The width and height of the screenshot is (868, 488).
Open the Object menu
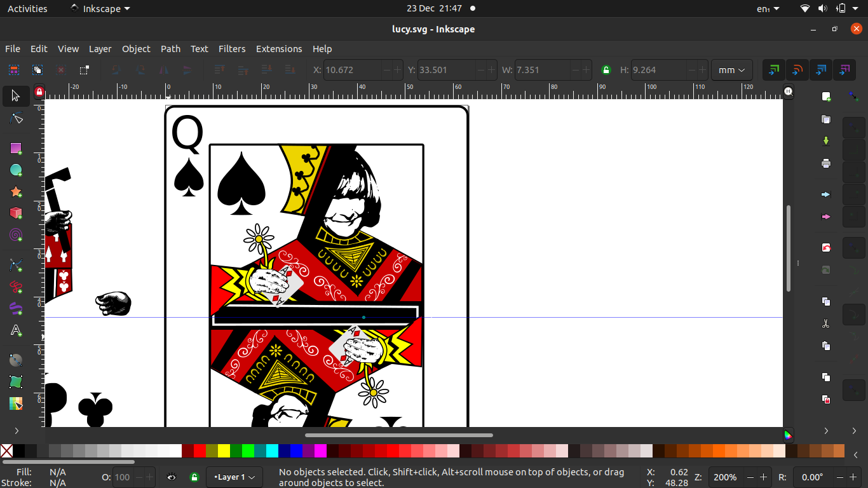tap(136, 49)
